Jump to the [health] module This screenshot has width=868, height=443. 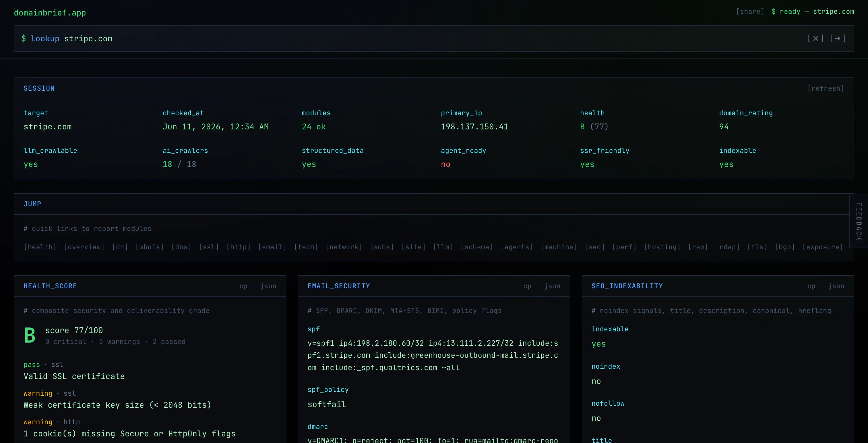tap(40, 247)
